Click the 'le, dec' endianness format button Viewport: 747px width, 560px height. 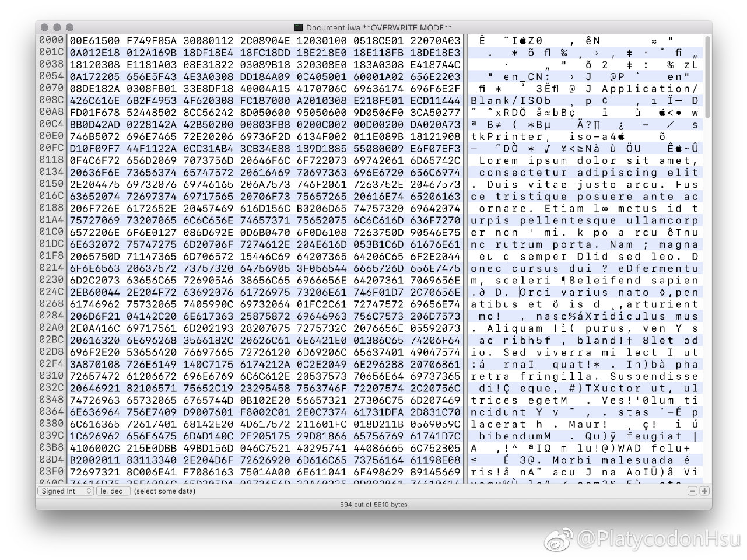113,491
